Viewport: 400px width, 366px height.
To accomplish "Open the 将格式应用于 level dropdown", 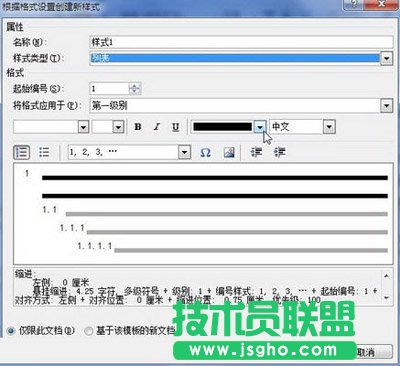I will [386, 106].
